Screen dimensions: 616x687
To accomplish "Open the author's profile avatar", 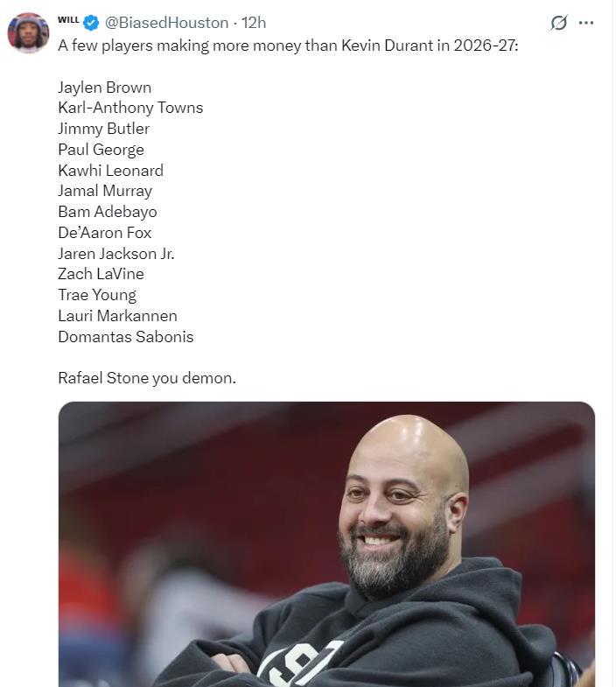I will coord(28,33).
